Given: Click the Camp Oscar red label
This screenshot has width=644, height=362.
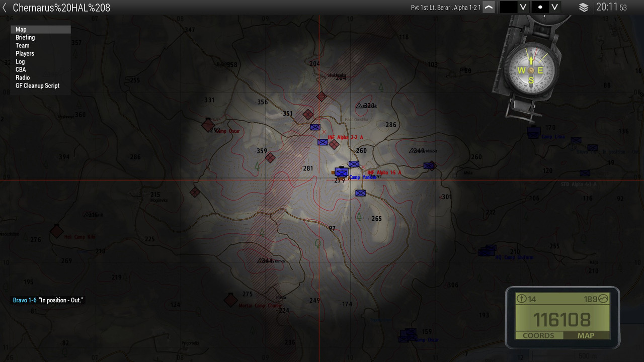Looking at the screenshot, I should pos(227,131).
